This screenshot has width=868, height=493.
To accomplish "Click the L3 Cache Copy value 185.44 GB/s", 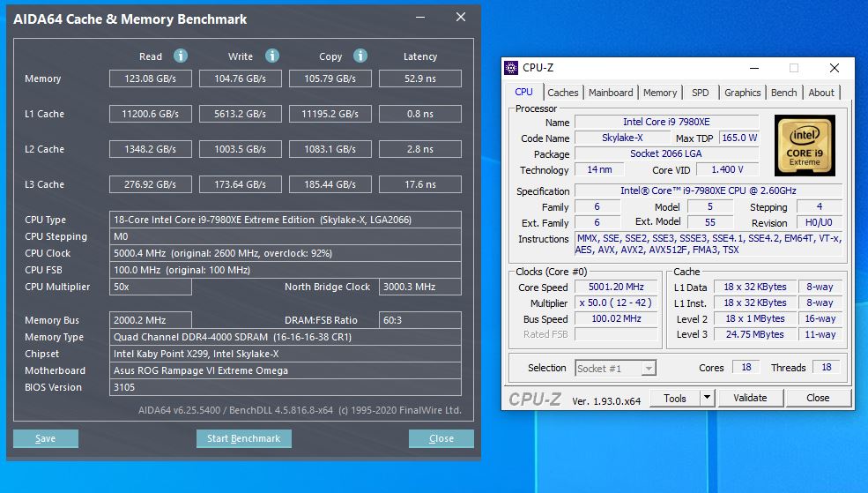I will point(330,184).
